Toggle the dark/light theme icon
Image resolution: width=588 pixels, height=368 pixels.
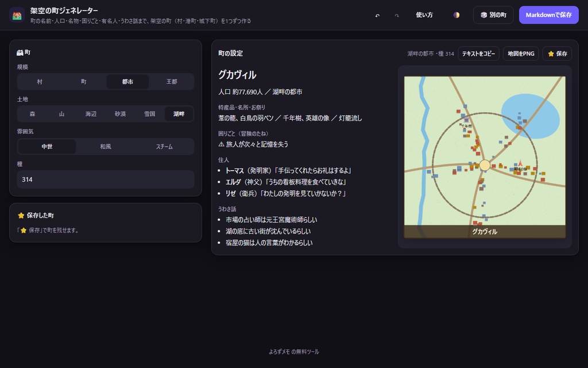point(457,15)
